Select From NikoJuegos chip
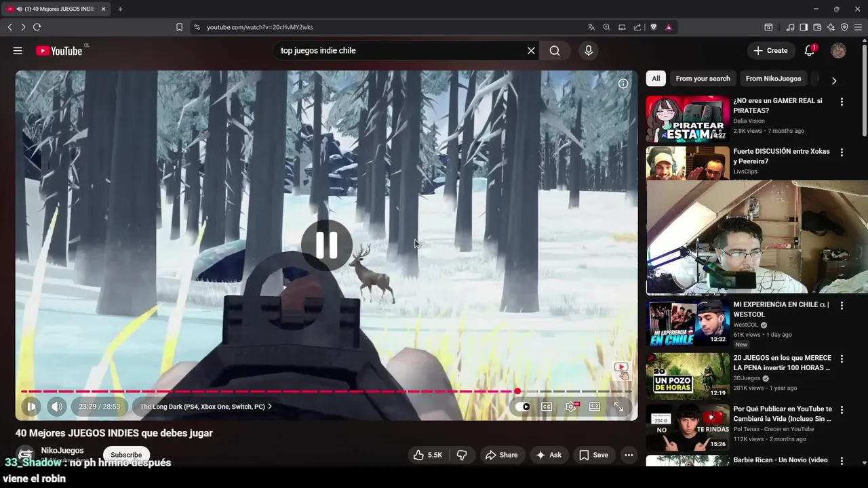The width and height of the screenshot is (868, 488). point(773,79)
